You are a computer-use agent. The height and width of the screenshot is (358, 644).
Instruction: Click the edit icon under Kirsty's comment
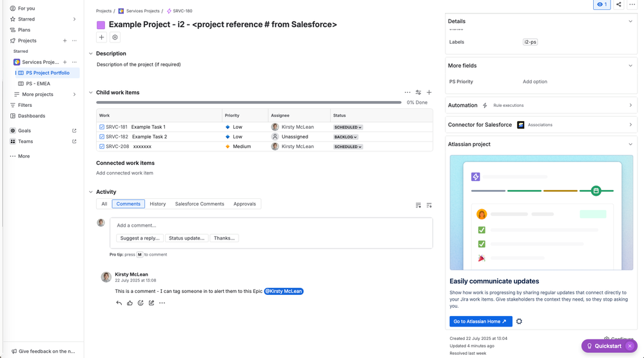[x=151, y=303]
